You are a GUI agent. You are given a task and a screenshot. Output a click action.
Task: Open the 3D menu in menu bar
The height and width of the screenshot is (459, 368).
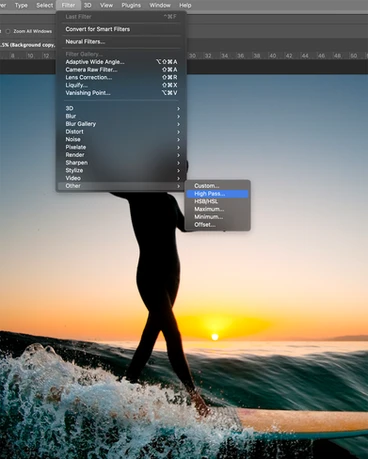[87, 5]
